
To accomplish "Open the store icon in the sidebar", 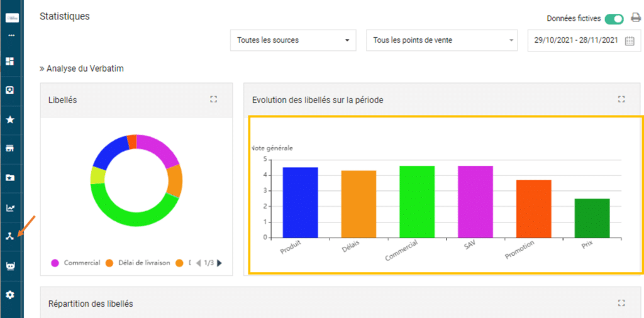I will point(10,148).
